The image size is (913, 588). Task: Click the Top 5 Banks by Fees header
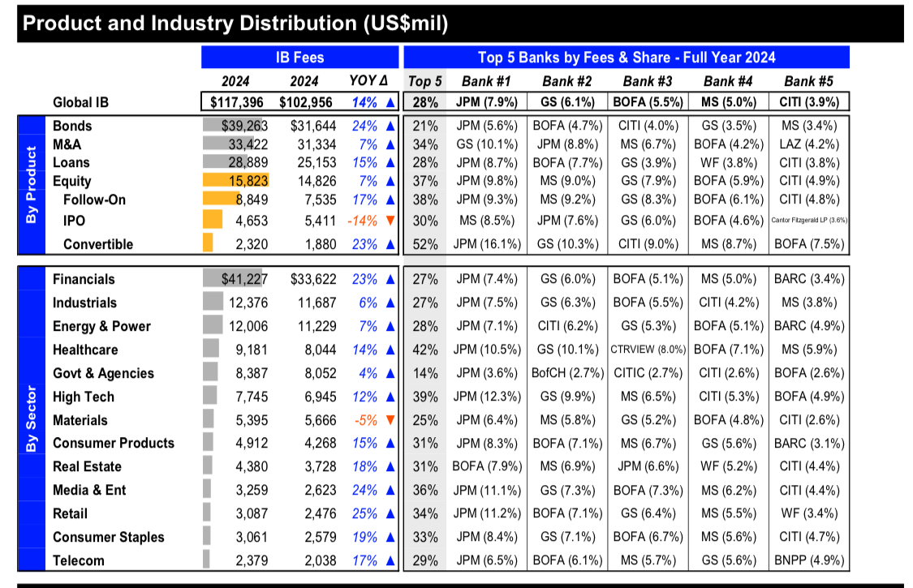pyautogui.click(x=627, y=57)
